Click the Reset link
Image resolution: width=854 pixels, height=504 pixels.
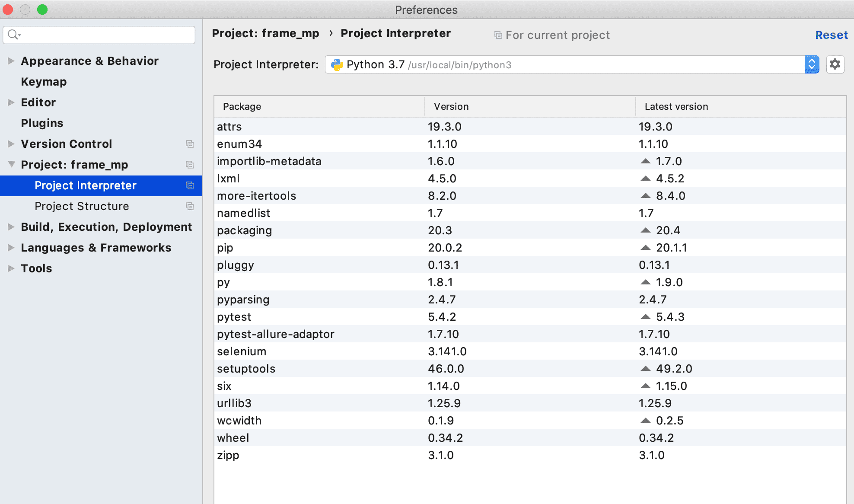[x=831, y=35]
